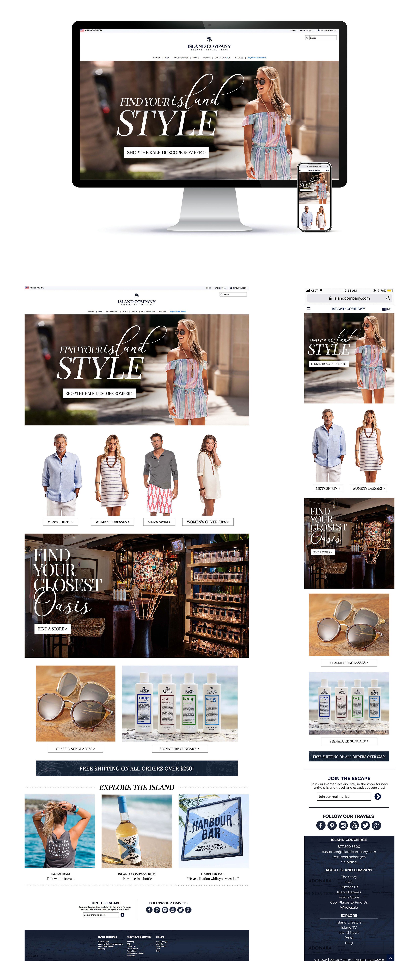Click the scroll-to-top arrow in mobile footer
Screen dimensions: 419x980
[x=390, y=958]
